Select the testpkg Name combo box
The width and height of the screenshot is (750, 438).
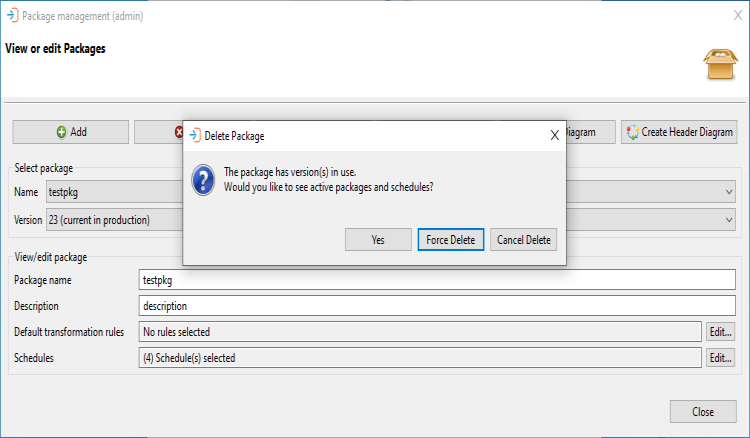point(391,192)
